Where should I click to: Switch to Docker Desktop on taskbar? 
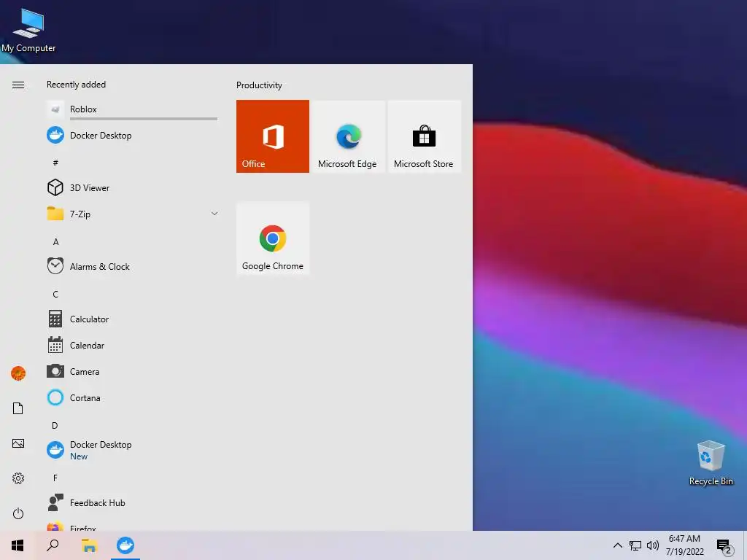(125, 545)
